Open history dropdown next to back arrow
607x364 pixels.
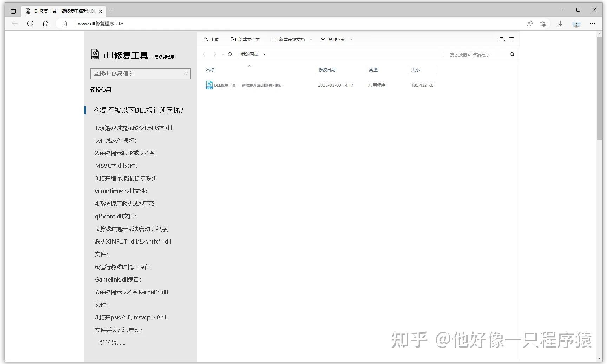click(x=222, y=54)
